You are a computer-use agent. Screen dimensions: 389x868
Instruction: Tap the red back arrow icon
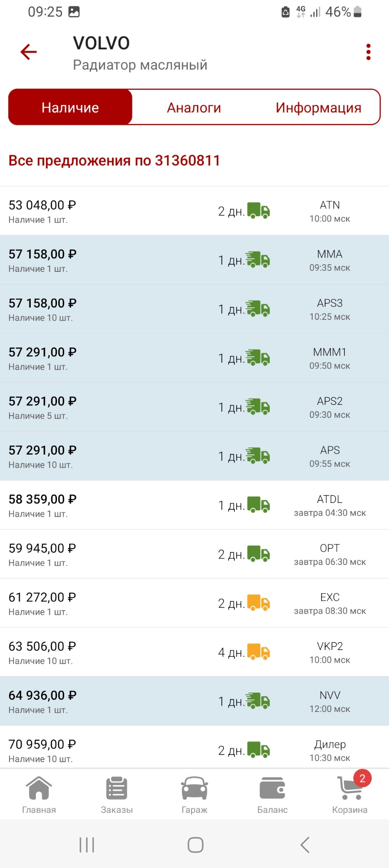pyautogui.click(x=28, y=52)
